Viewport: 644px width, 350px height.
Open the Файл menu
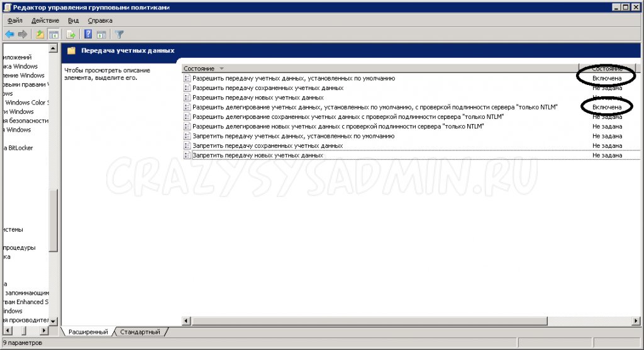15,21
